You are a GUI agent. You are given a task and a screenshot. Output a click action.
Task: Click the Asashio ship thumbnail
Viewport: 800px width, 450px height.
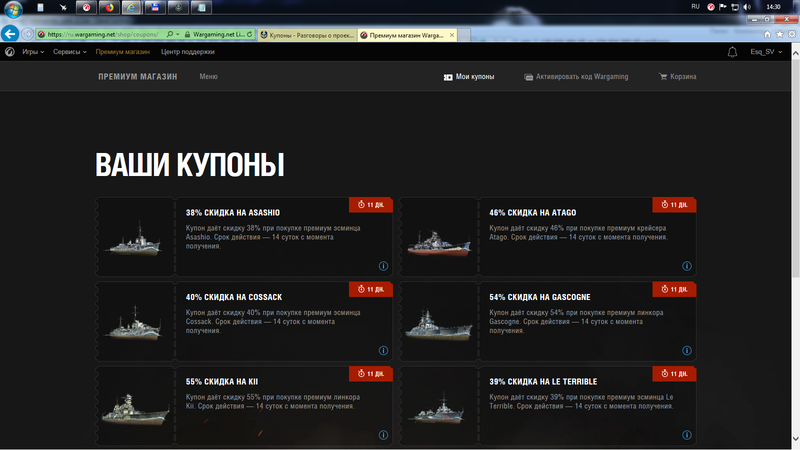(134, 239)
